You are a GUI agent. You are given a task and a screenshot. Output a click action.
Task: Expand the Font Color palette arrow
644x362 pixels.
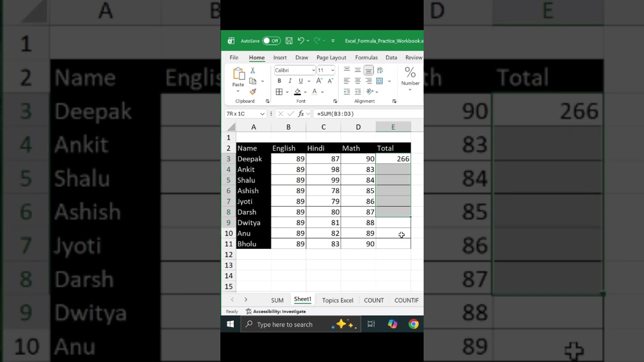[x=322, y=92]
